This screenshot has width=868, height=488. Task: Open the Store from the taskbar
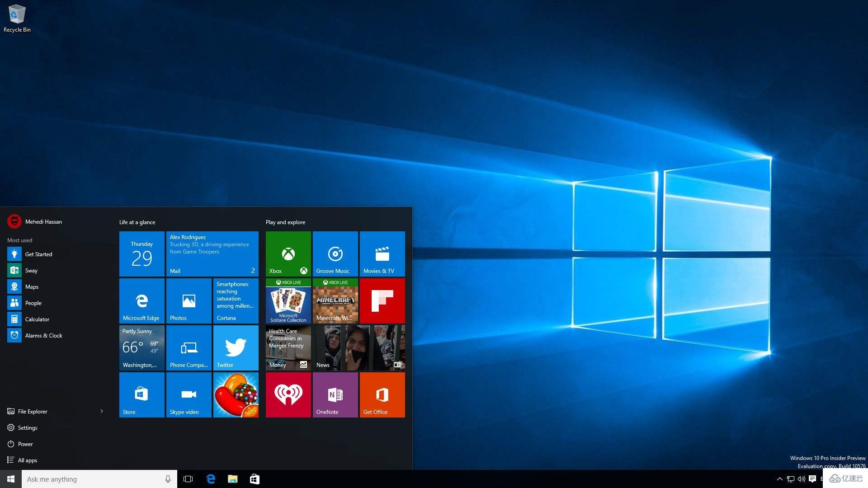255,479
